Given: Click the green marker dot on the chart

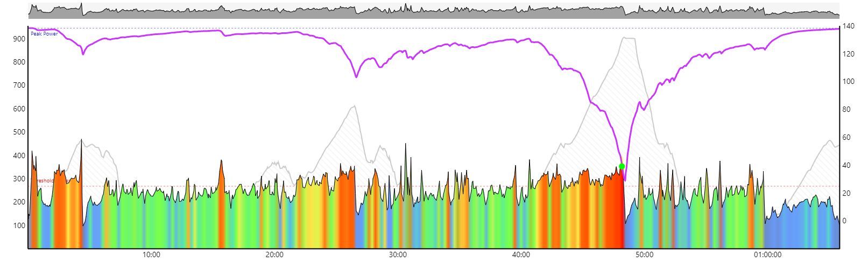Looking at the screenshot, I should 622,166.
